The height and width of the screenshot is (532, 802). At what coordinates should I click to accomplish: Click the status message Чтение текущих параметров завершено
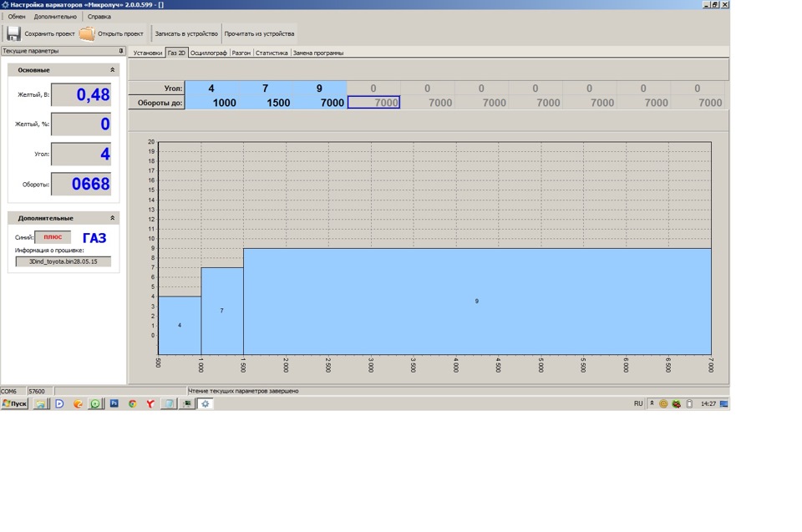[243, 391]
